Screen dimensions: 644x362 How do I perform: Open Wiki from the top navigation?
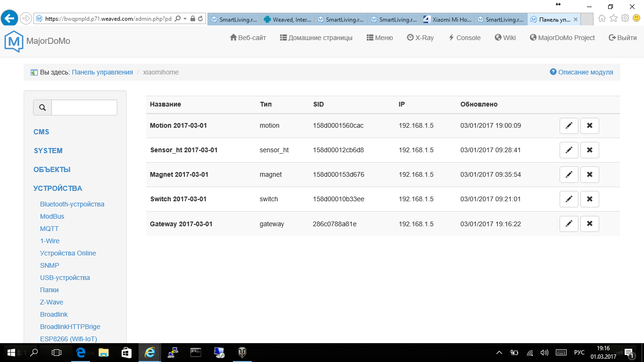(x=505, y=38)
